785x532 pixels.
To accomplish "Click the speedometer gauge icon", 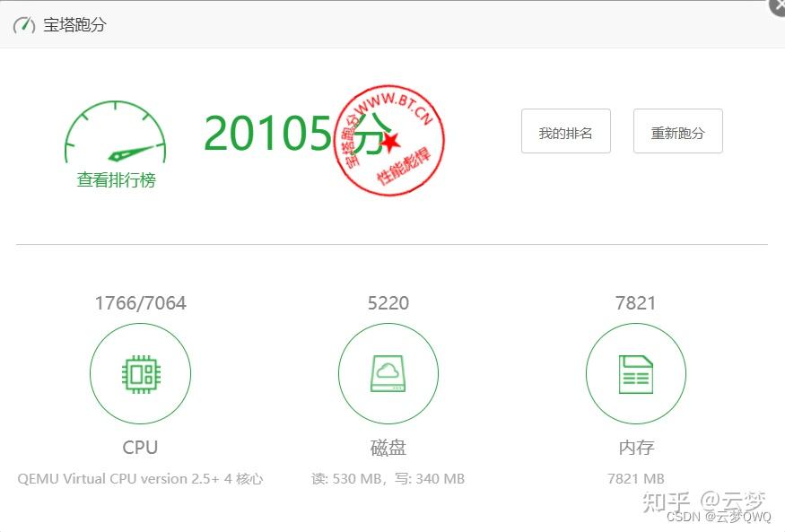I will pos(115,132).
